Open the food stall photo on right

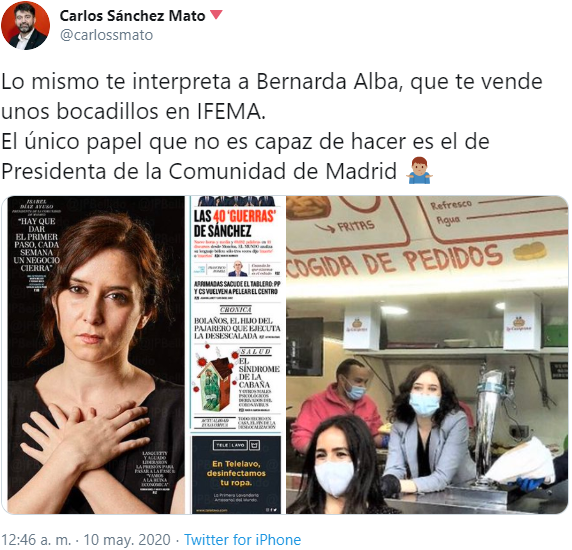[x=427, y=355]
